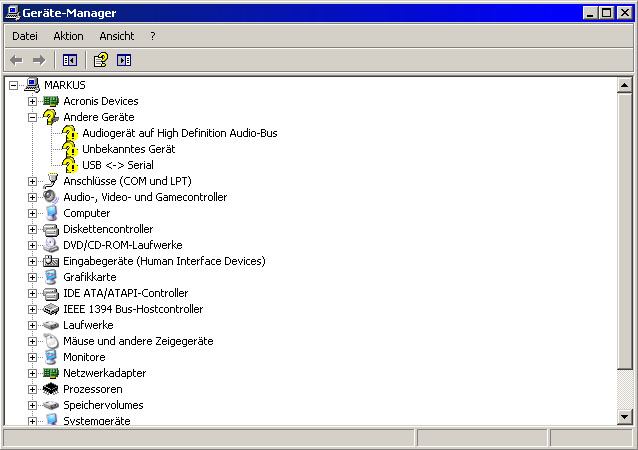Click the DVD/CD-ROM disc drive icon
Image resolution: width=638 pixels, height=450 pixels.
[51, 245]
